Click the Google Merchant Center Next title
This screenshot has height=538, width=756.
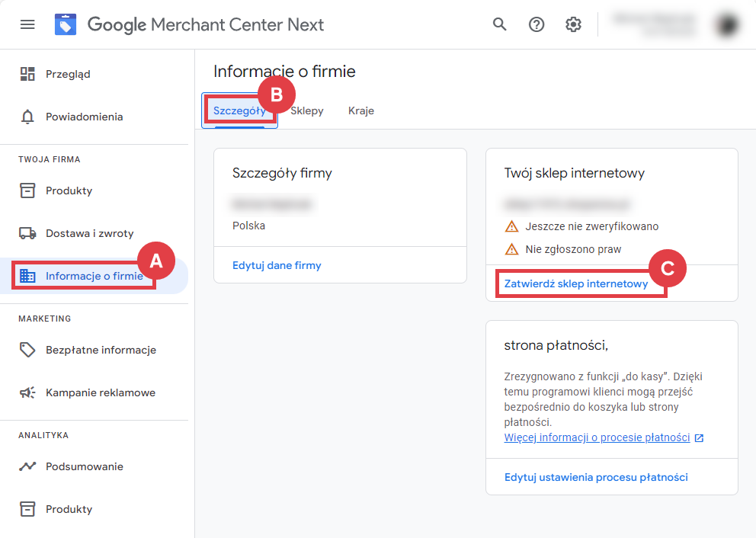click(x=206, y=24)
